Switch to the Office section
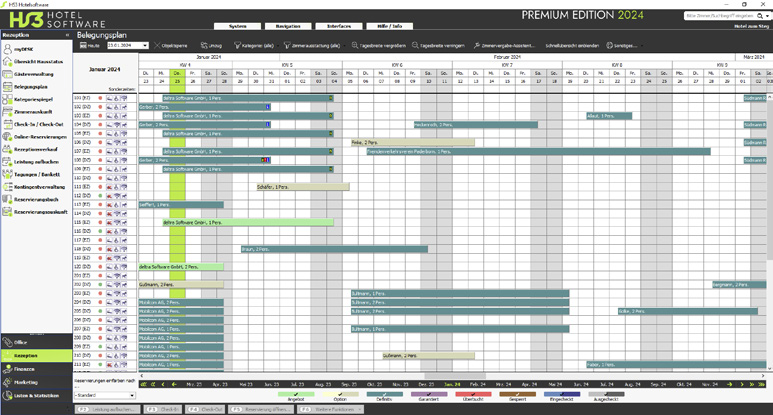 (x=36, y=342)
